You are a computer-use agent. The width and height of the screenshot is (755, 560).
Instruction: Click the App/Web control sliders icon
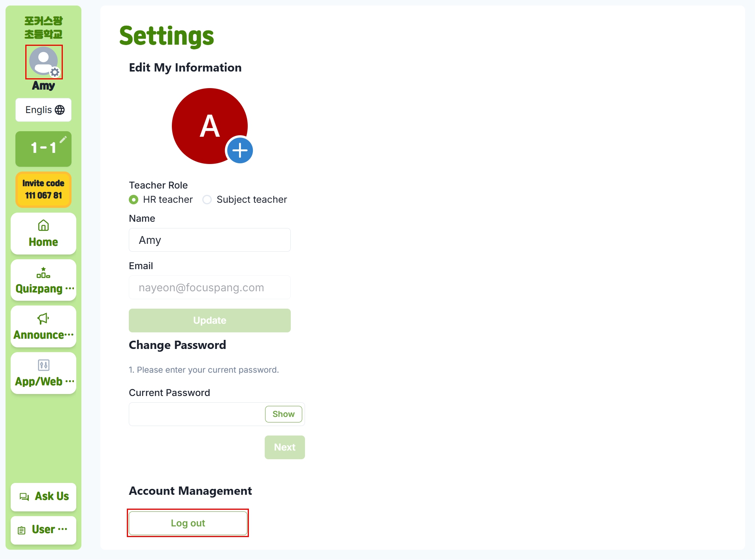click(43, 365)
